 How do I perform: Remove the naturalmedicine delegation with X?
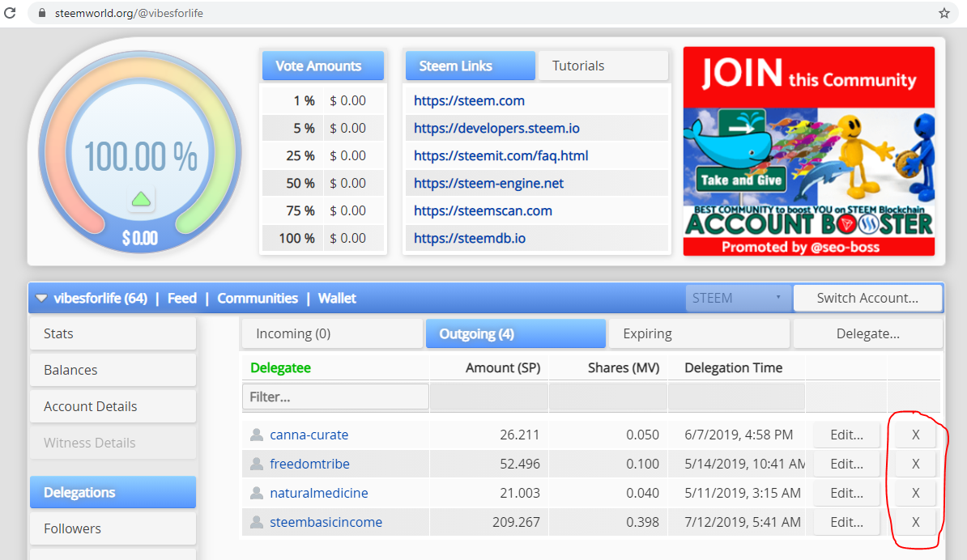[x=915, y=493]
